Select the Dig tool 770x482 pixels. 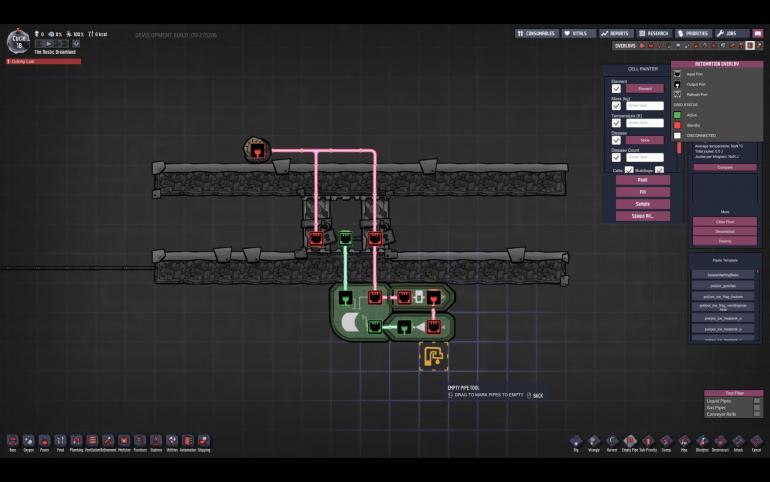click(576, 441)
